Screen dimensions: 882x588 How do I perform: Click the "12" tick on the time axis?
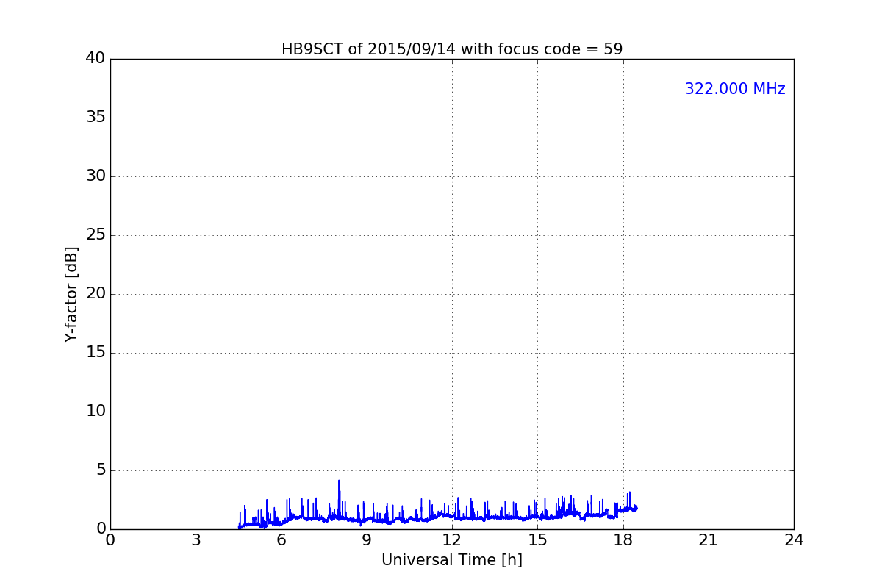coord(452,540)
